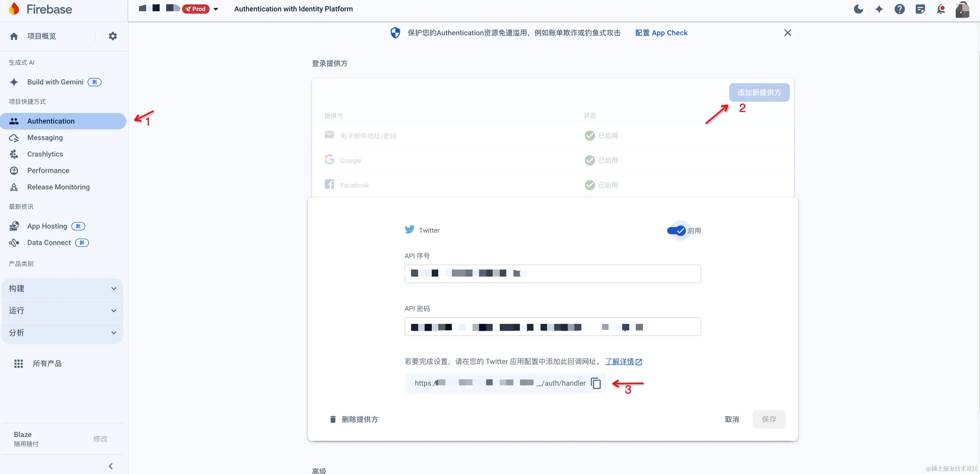Open the Prod project selector dropdown
980x474 pixels.
(216, 9)
